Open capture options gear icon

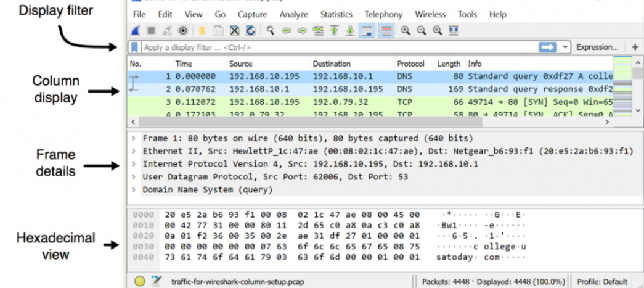click(183, 31)
